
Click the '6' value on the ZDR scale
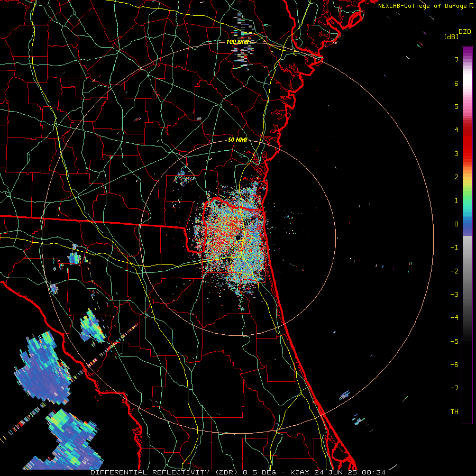click(456, 83)
